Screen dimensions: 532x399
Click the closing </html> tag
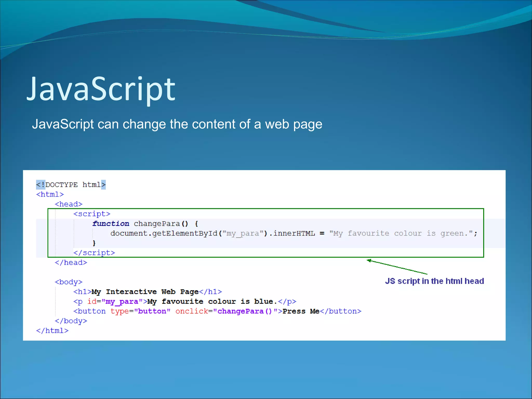tap(52, 331)
